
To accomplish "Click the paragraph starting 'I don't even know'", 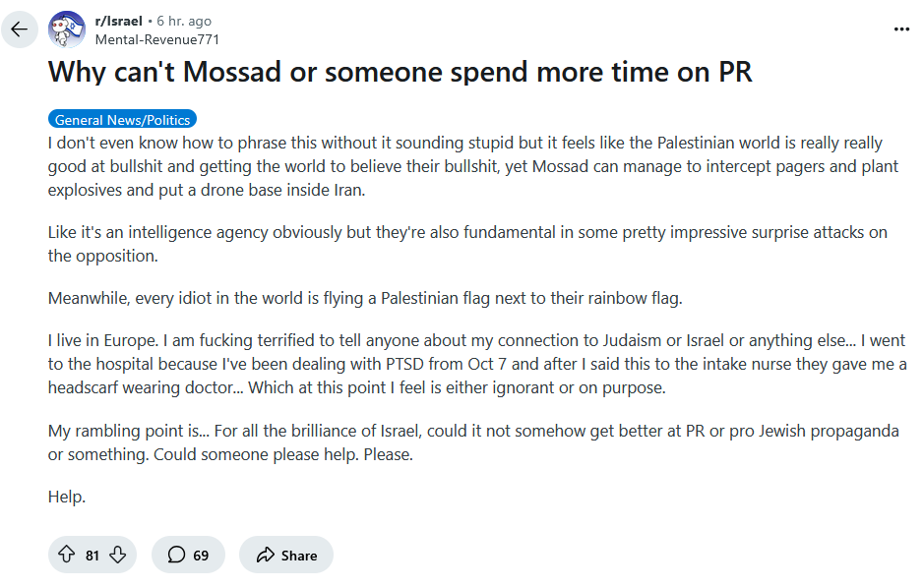I will 473,166.
